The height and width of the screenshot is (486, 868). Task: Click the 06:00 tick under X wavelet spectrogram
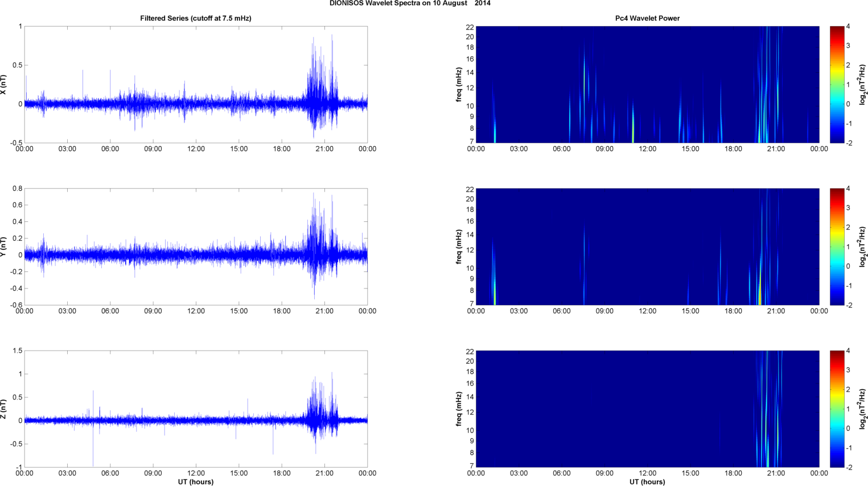pyautogui.click(x=562, y=149)
